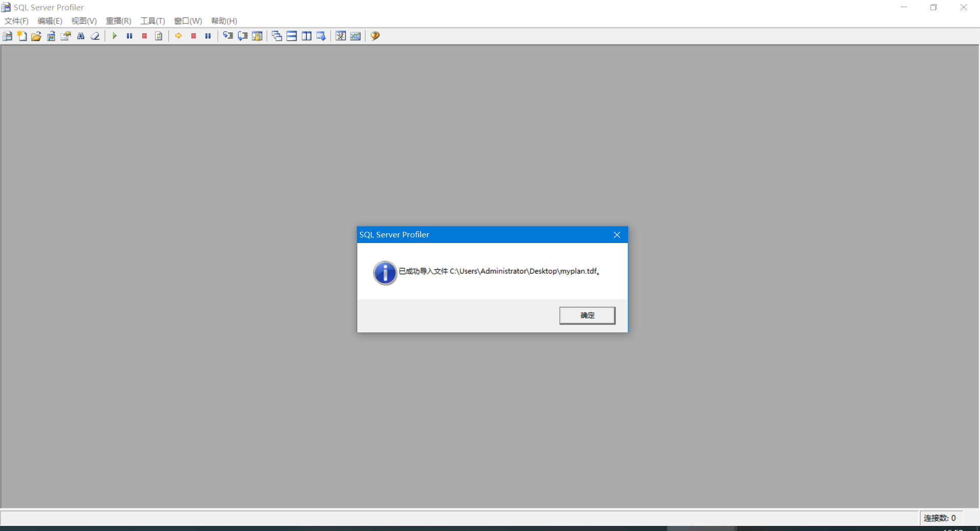
Task: Click the Replay refresh page icon
Action: 159,36
